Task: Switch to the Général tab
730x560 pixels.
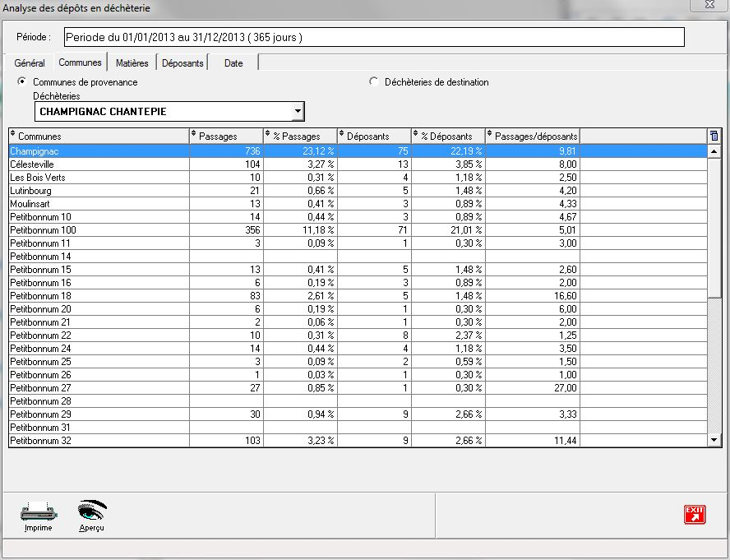Action: coord(30,63)
